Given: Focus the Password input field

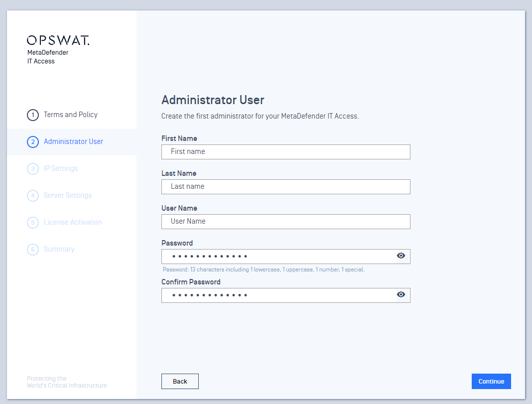Looking at the screenshot, I should [x=286, y=257].
